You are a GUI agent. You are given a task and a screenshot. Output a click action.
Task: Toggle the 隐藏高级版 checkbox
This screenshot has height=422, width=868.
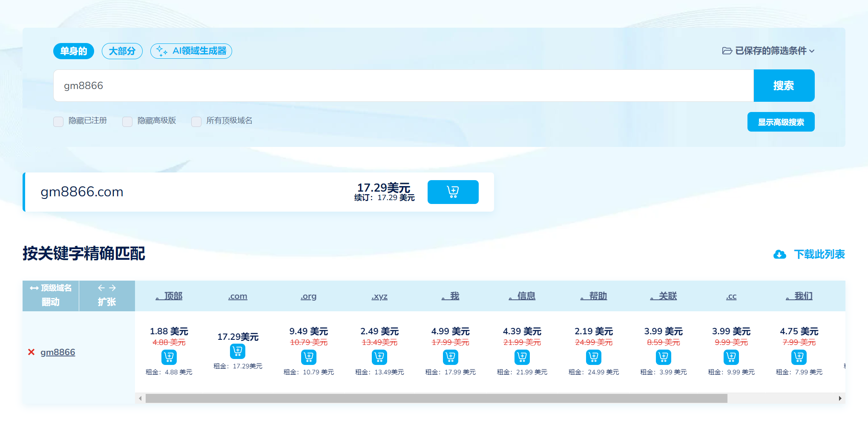pos(127,121)
